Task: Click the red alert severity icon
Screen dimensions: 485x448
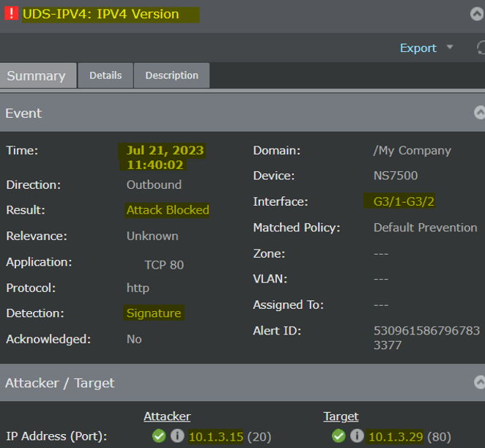Action: 12,14
